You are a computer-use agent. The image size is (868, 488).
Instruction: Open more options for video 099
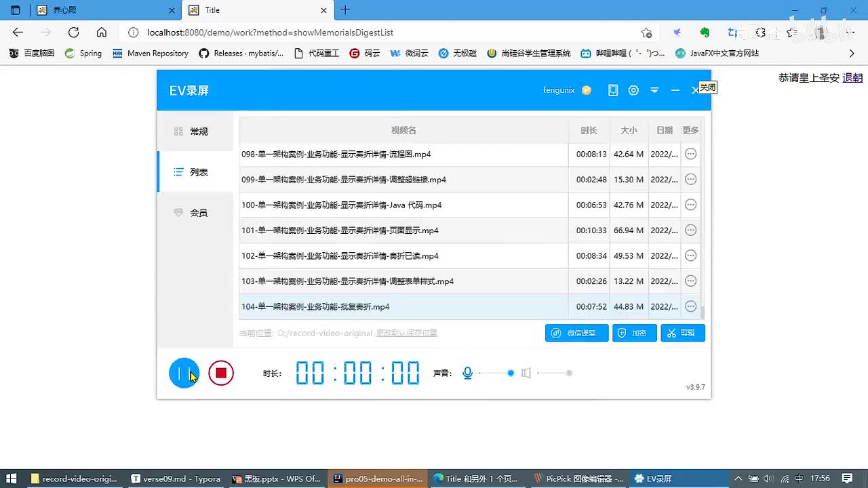coord(690,180)
